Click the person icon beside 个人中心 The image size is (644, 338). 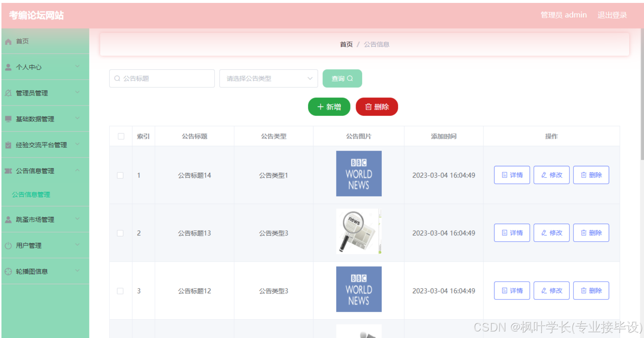click(x=8, y=67)
